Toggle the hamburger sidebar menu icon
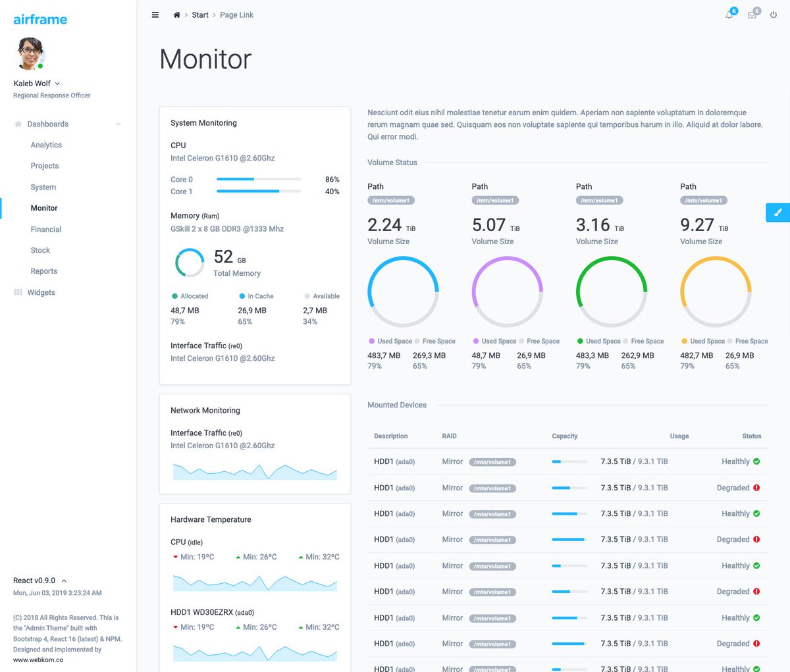The height and width of the screenshot is (672, 790). coord(155,14)
